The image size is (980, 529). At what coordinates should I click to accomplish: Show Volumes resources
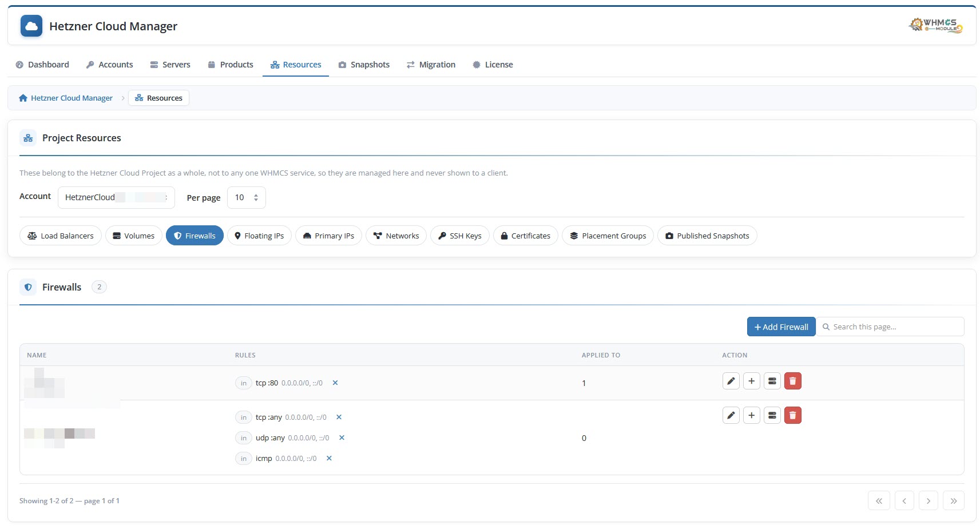click(x=134, y=236)
